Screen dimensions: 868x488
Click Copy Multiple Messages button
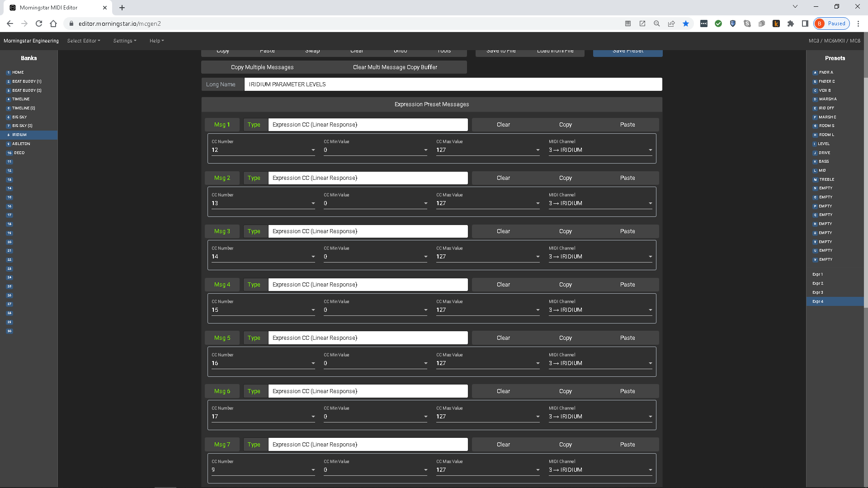point(262,67)
